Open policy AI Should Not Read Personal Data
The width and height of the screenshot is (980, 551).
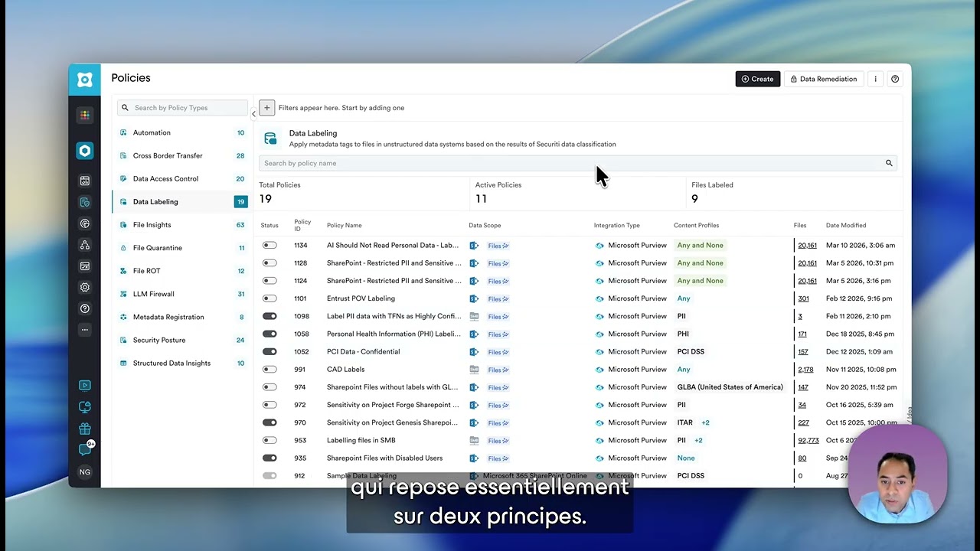(x=393, y=246)
